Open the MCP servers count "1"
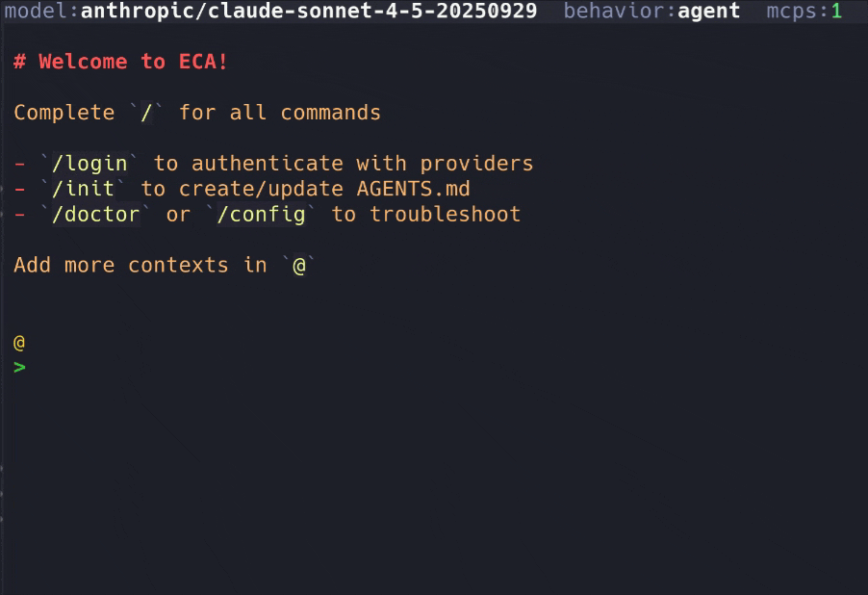 pos(835,12)
